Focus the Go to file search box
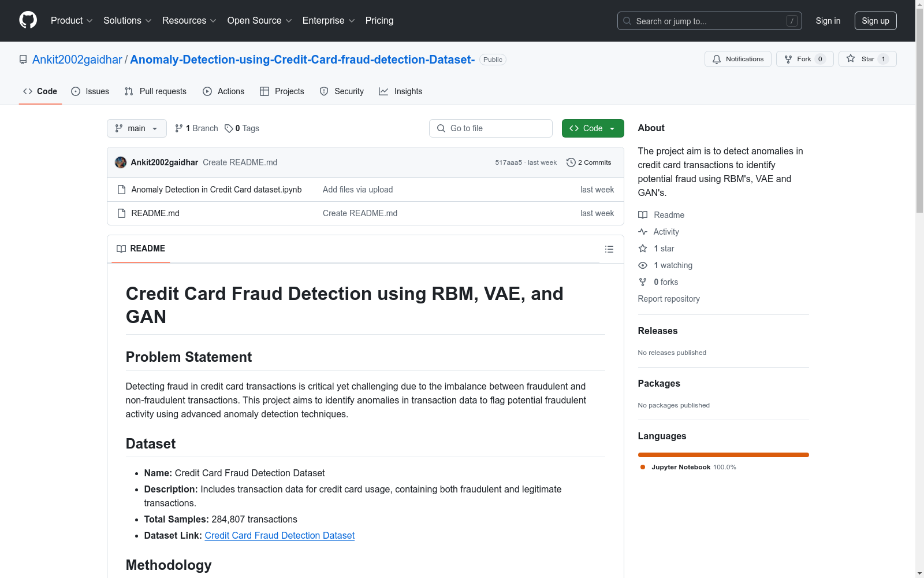The image size is (924, 578). coord(491,128)
